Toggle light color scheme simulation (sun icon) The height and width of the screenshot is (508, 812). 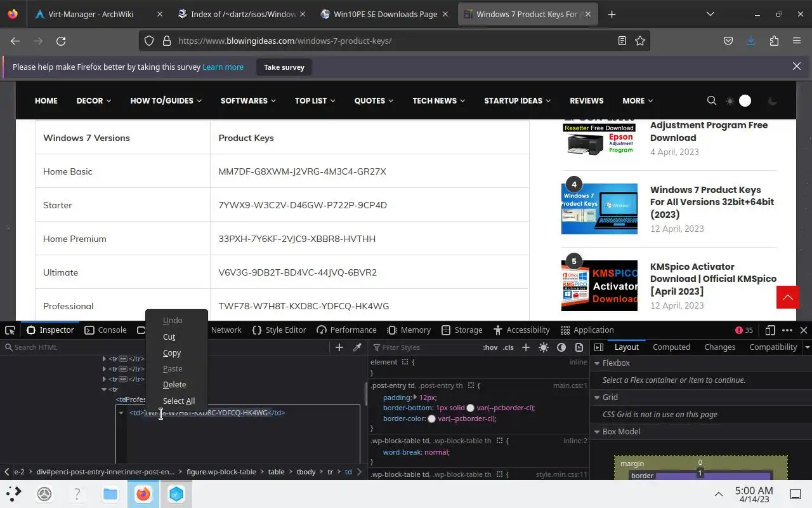pyautogui.click(x=544, y=347)
